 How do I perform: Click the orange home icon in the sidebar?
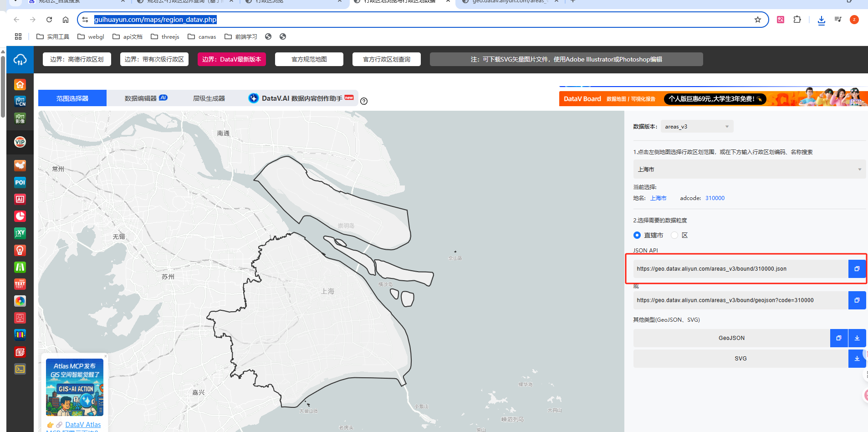point(20,85)
